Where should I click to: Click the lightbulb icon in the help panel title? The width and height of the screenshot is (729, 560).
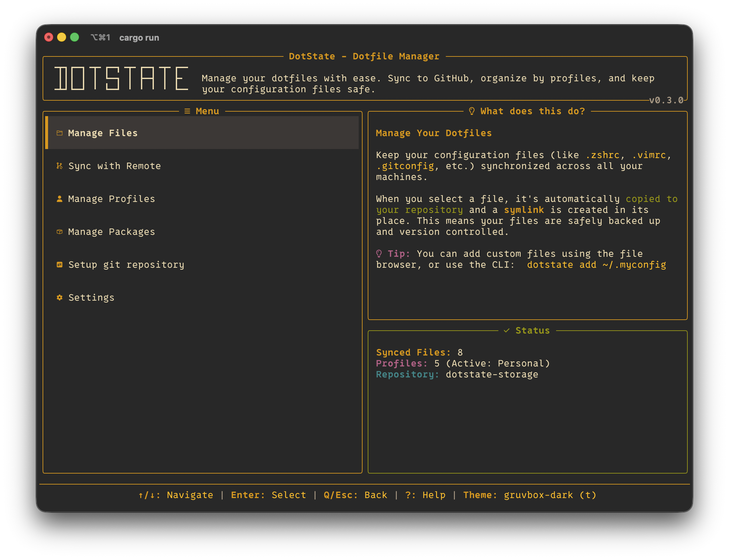471,111
